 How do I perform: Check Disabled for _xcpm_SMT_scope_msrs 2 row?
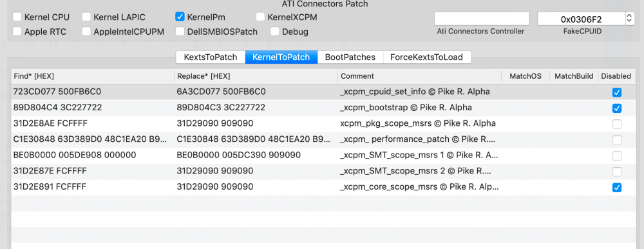point(616,172)
